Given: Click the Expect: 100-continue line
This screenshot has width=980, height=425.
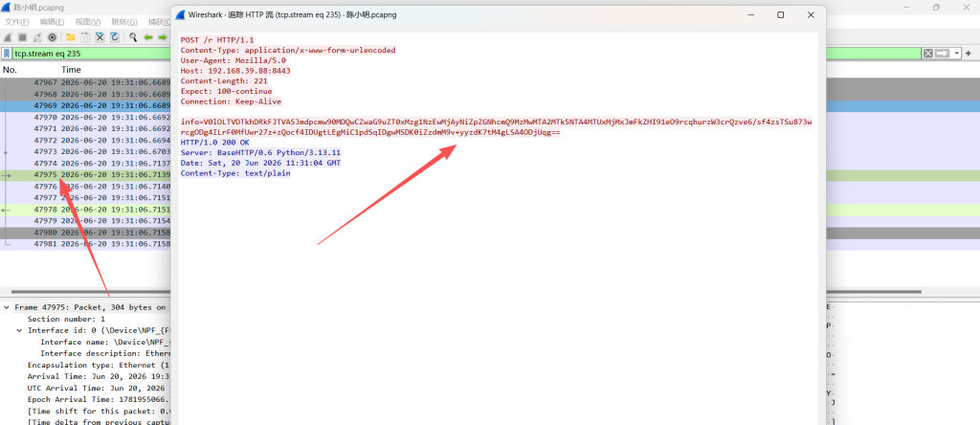Looking at the screenshot, I should 226,91.
